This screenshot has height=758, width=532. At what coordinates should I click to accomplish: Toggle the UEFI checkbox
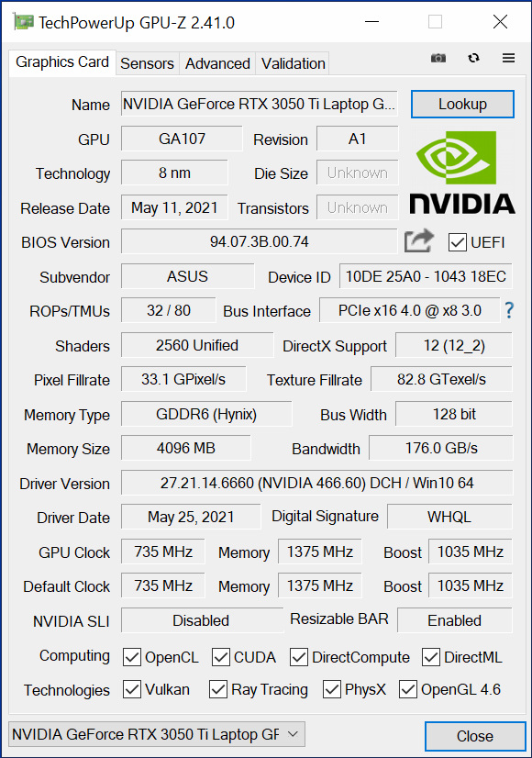pyautogui.click(x=457, y=242)
